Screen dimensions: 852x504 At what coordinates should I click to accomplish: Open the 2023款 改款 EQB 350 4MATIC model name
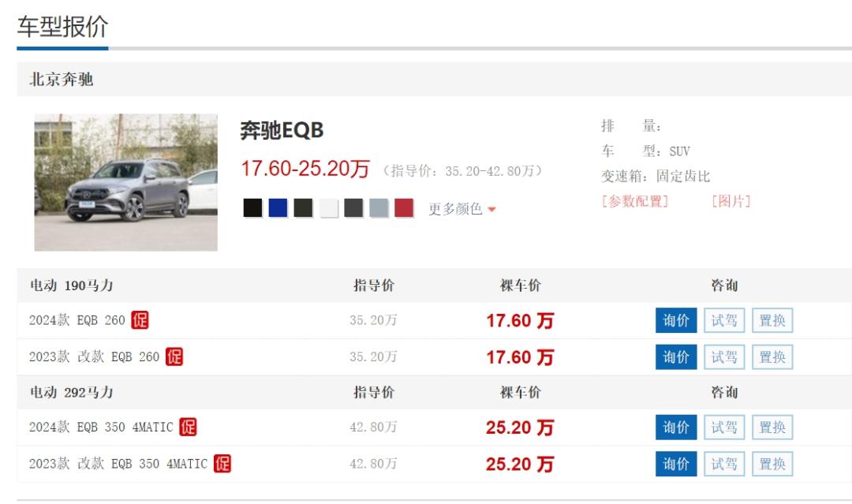[118, 464]
